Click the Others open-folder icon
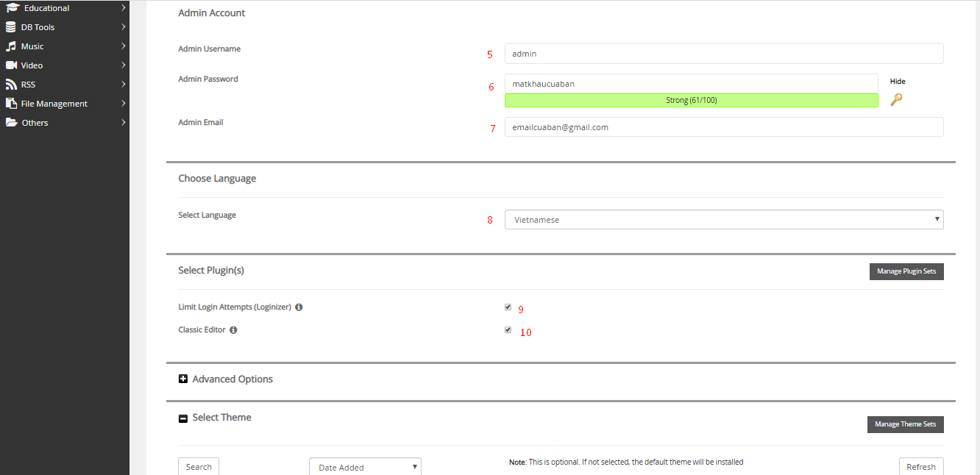 point(11,123)
